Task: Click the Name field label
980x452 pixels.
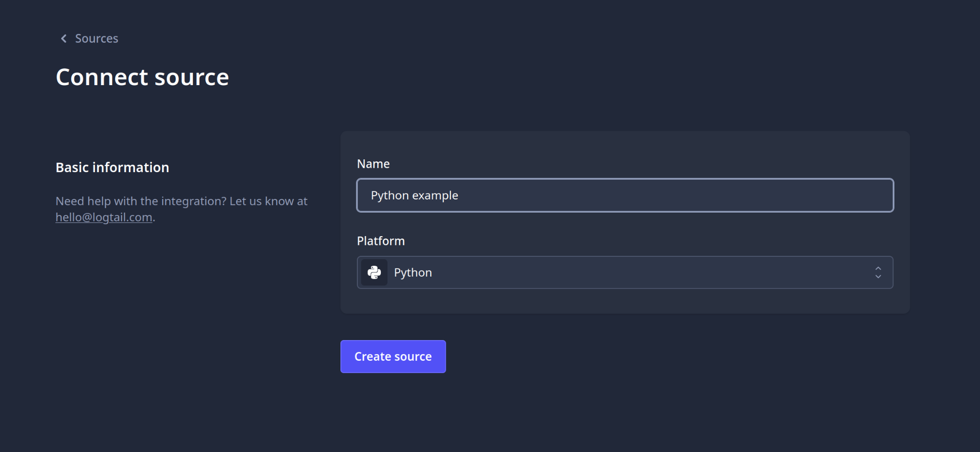Action: (373, 163)
